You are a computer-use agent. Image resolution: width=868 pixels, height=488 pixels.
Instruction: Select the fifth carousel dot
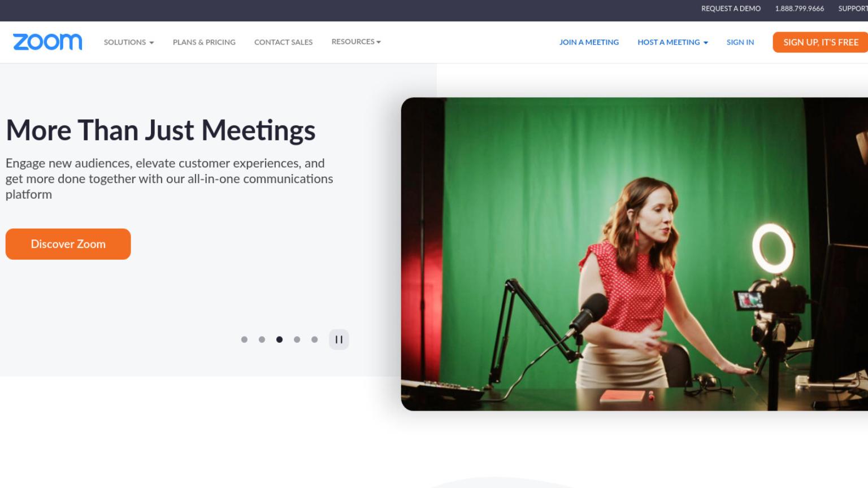click(x=314, y=339)
